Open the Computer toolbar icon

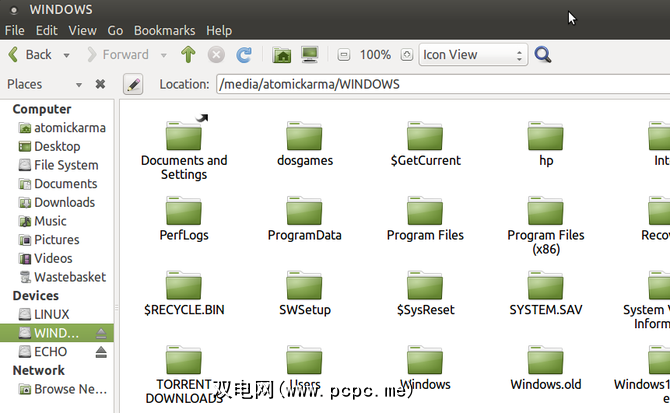(310, 55)
